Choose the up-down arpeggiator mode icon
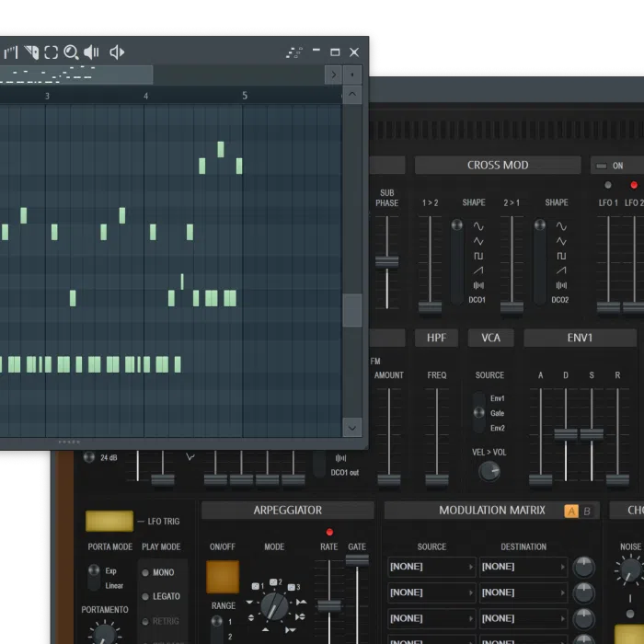644x644 pixels. pyautogui.click(x=251, y=617)
